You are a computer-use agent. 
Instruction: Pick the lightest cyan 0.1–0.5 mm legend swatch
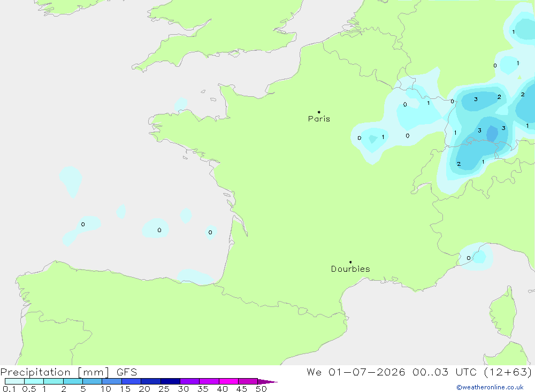coord(14,381)
